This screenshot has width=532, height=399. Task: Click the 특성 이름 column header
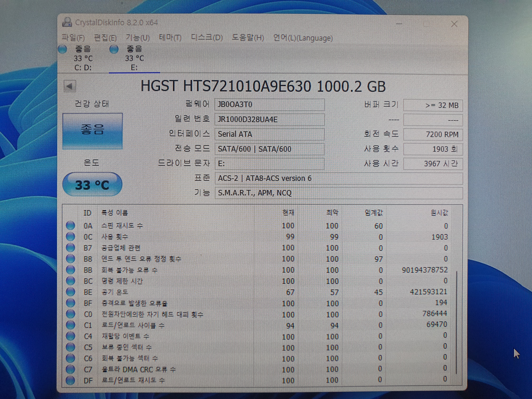tap(115, 213)
